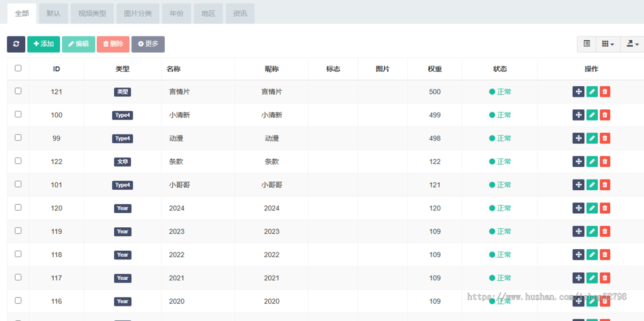644x321 pixels.
Task: Check the checkbox for row 116
Action: pos(18,301)
